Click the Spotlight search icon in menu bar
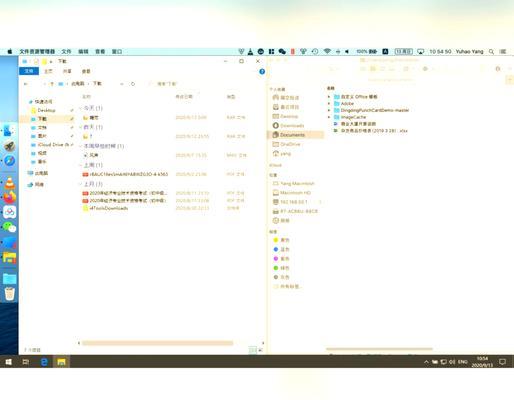Image resolution: width=514 pixels, height=400 pixels. tap(491, 52)
